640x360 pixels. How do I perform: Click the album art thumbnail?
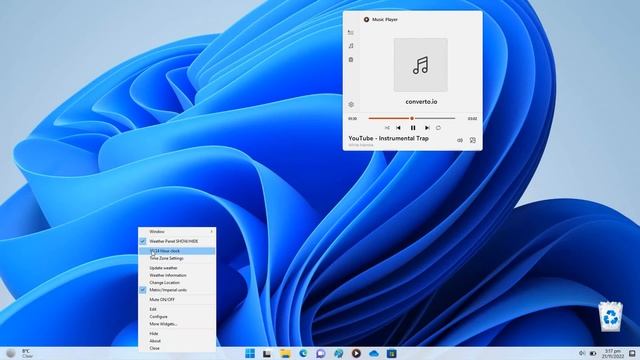[420, 65]
